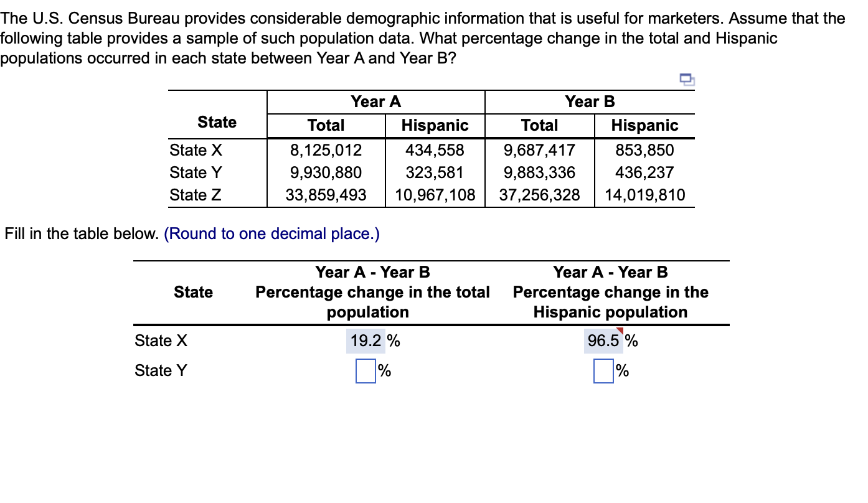
Task: Click the Fill in the table below text
Action: tap(82, 234)
